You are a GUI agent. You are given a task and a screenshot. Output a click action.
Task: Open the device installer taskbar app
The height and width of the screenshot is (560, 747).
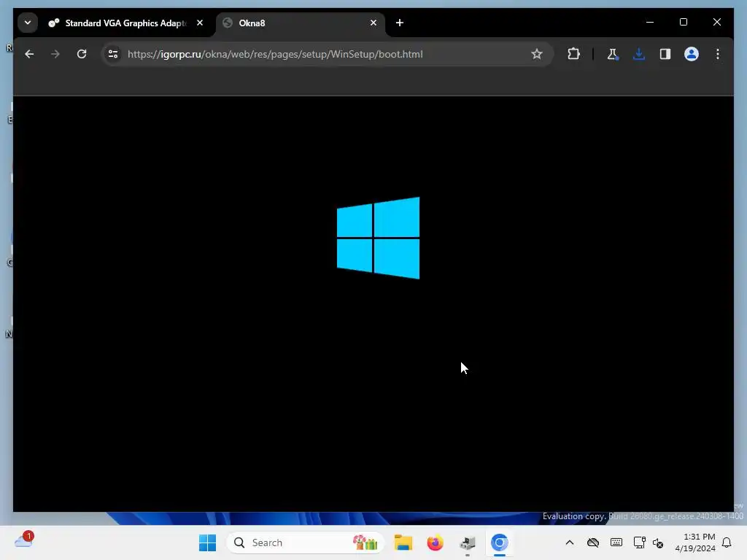pos(468,542)
